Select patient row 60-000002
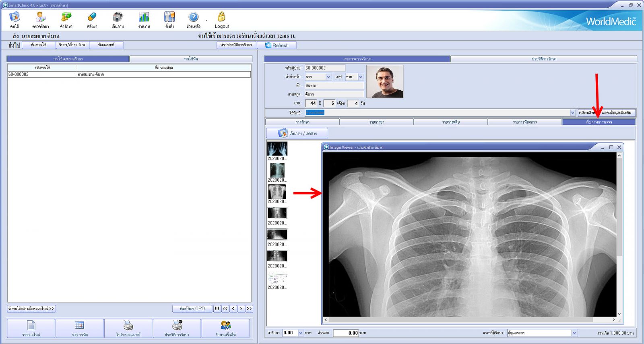644x344 pixels. click(x=129, y=75)
